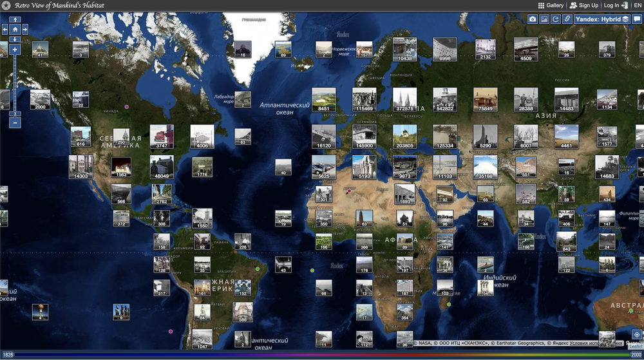Toggle the photographs camera filter

[x=533, y=19]
